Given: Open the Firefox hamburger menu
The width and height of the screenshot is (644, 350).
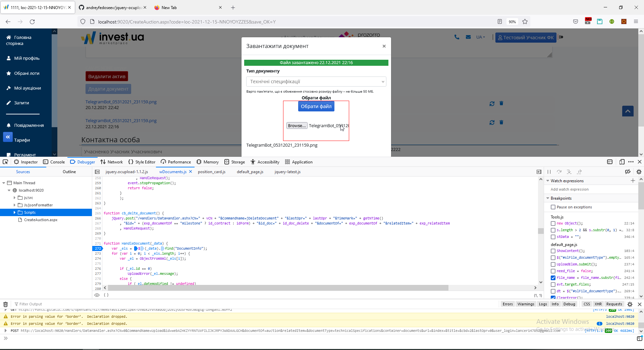Looking at the screenshot, I should [636, 22].
